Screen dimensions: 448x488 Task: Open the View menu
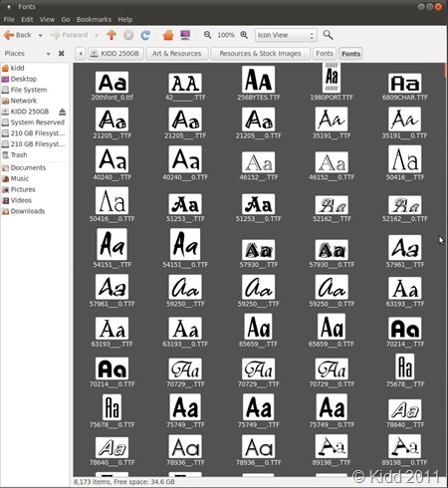coord(47,20)
